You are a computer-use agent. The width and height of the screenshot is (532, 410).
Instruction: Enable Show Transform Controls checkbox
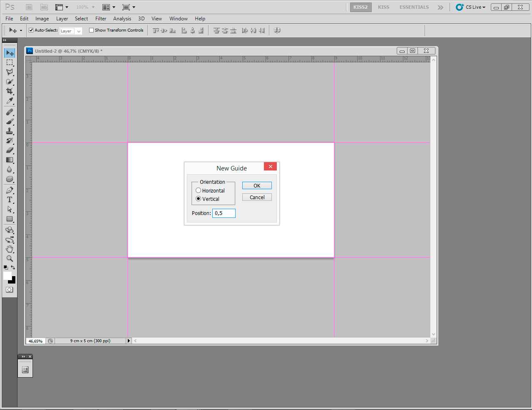pos(92,30)
